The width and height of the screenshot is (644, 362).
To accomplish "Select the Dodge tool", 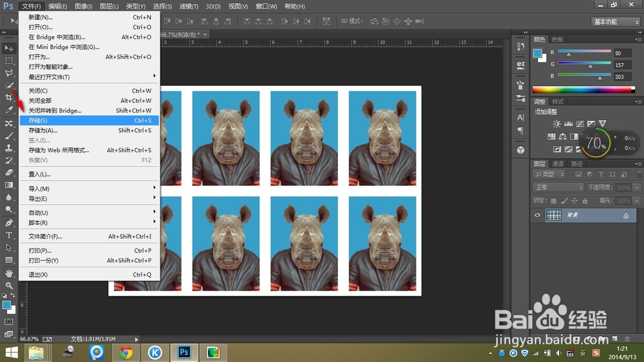I will 8,209.
